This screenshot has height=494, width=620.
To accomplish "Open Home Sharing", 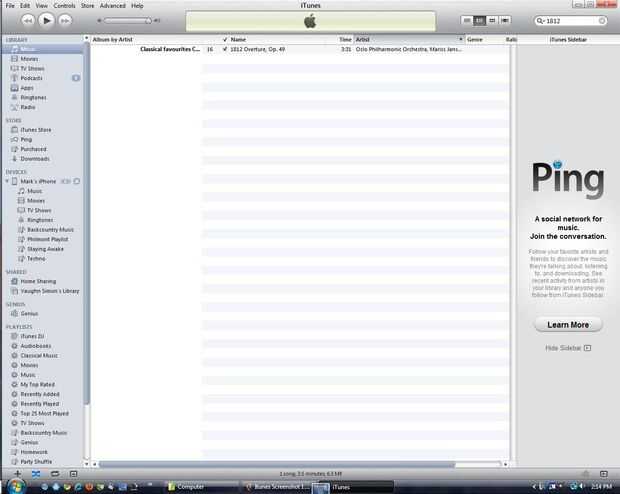I will click(x=38, y=281).
